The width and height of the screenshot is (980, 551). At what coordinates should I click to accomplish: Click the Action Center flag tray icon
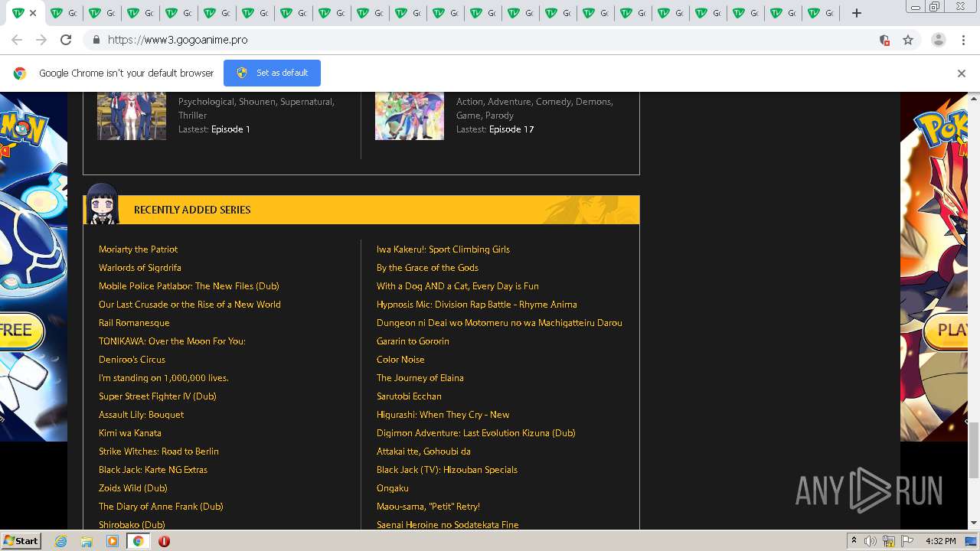[x=908, y=541]
